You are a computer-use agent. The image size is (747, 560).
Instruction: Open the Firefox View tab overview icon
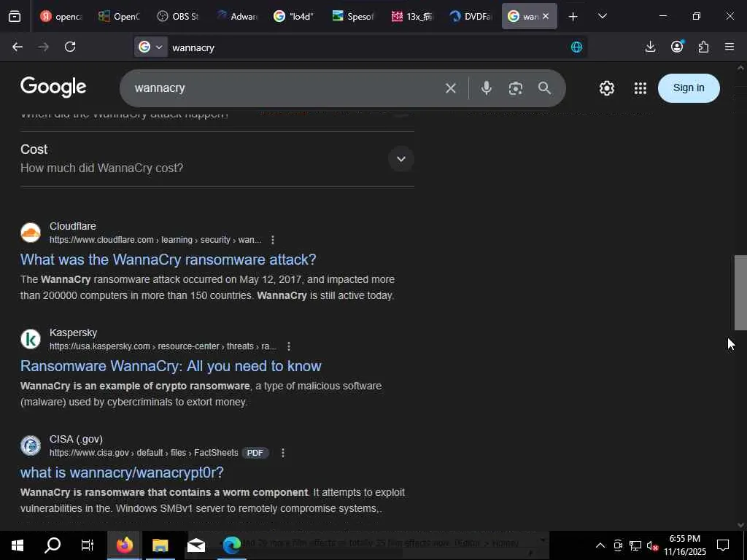[x=15, y=17]
